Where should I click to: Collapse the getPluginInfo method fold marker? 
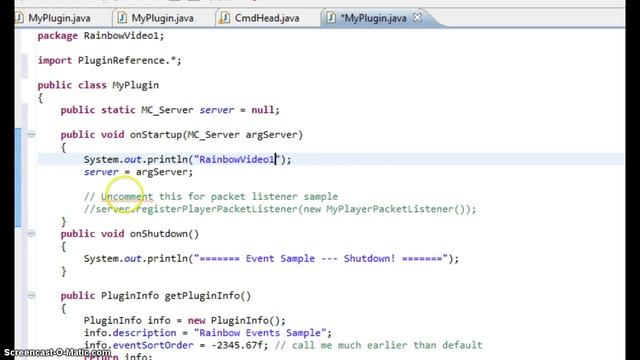pyautogui.click(x=31, y=295)
